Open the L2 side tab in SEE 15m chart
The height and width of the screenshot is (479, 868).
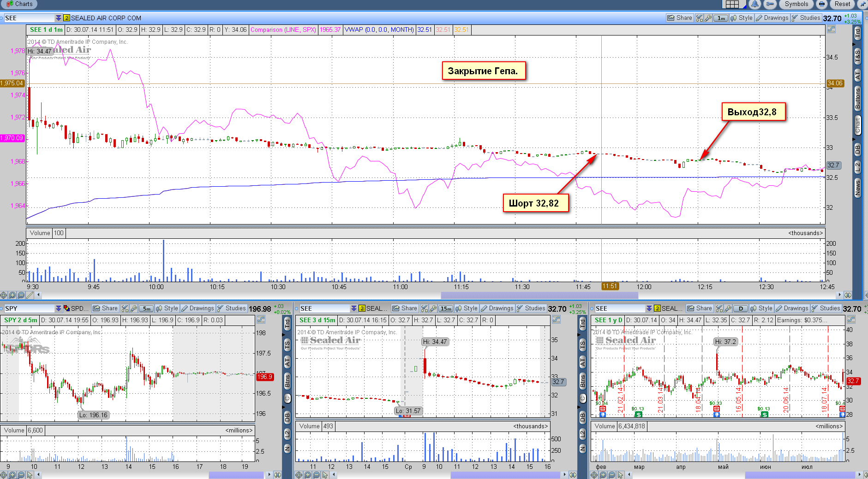(x=582, y=433)
